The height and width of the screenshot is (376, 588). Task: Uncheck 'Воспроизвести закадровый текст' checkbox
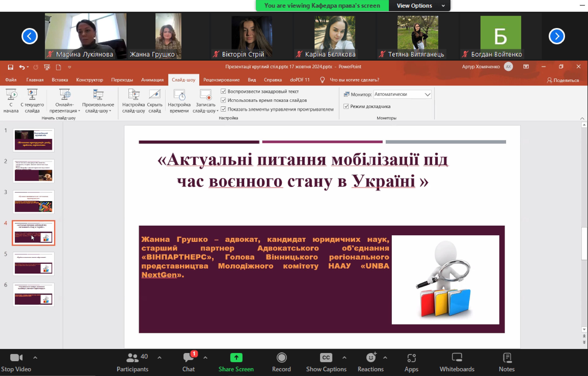(223, 91)
